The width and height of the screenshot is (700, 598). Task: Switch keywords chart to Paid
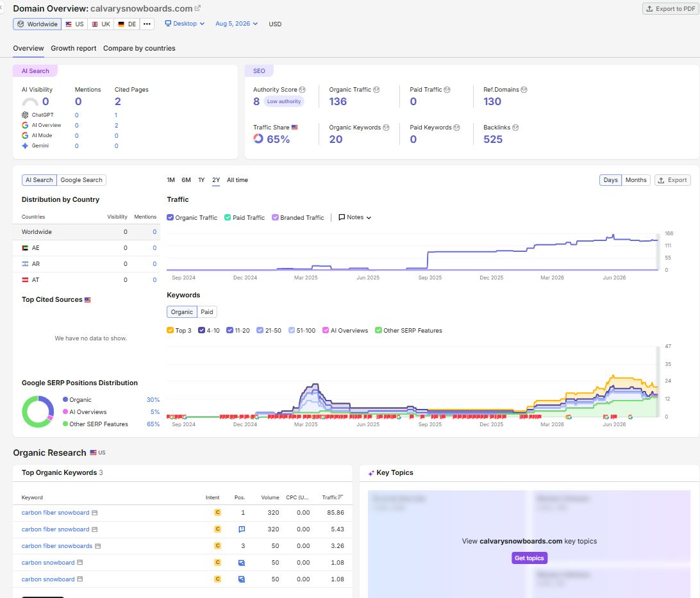(x=206, y=312)
